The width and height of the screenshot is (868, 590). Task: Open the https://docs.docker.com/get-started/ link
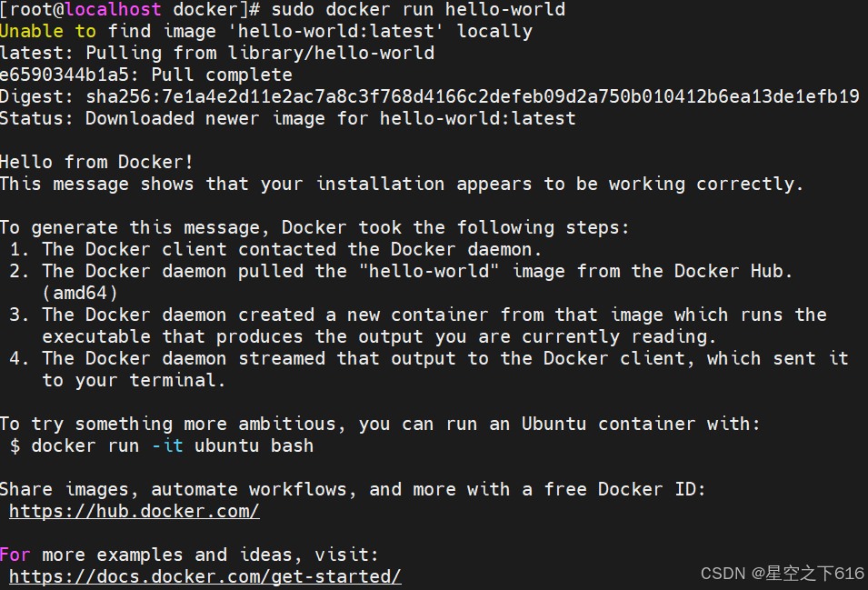[205, 576]
